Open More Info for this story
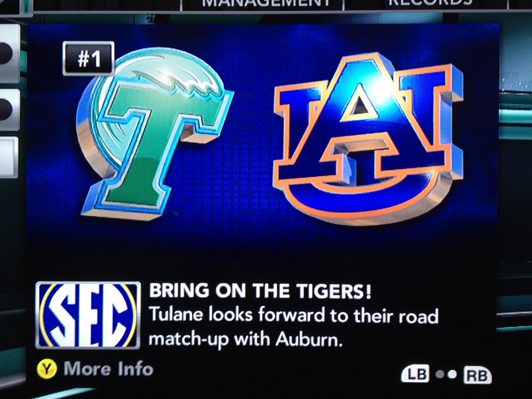Image resolution: width=532 pixels, height=399 pixels. coord(108,369)
